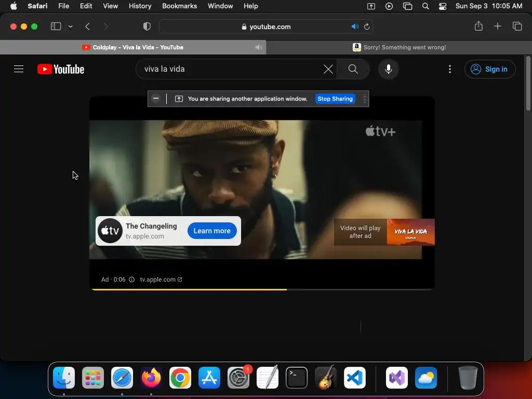
Task: Open YouTube settings three-dot menu
Action: tap(450, 69)
